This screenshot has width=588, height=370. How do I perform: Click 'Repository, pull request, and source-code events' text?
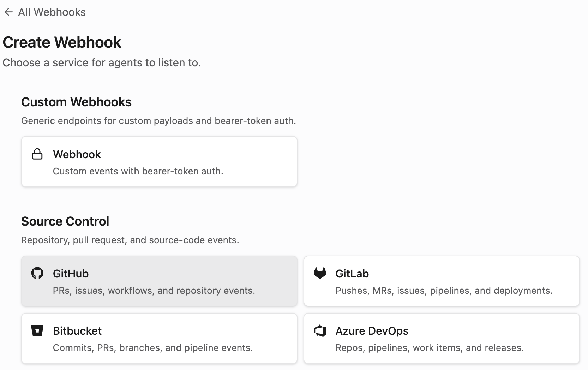130,240
